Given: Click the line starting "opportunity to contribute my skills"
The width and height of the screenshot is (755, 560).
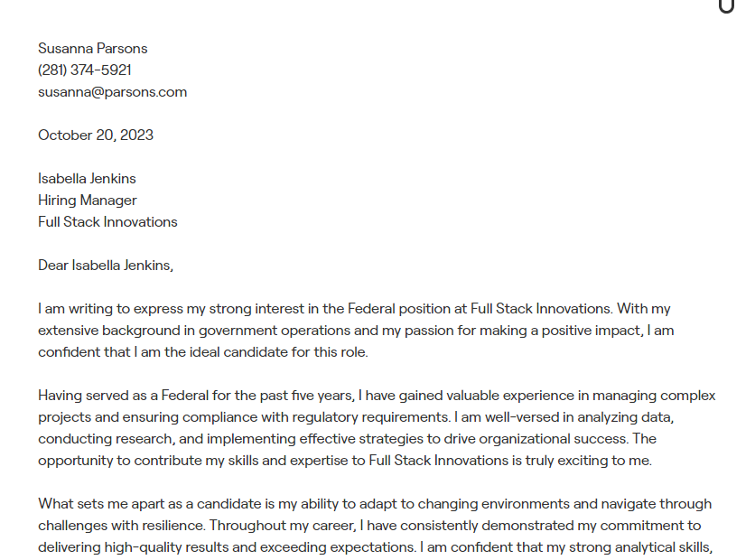Looking at the screenshot, I should pos(344,461).
